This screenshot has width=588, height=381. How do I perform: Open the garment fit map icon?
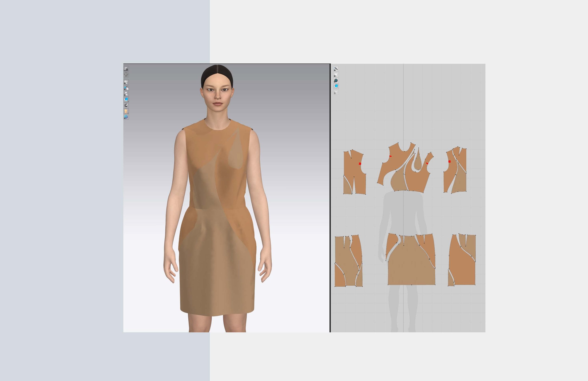point(126,74)
